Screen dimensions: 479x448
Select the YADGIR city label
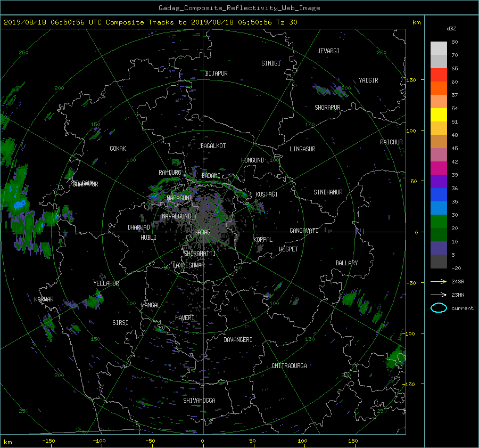368,80
